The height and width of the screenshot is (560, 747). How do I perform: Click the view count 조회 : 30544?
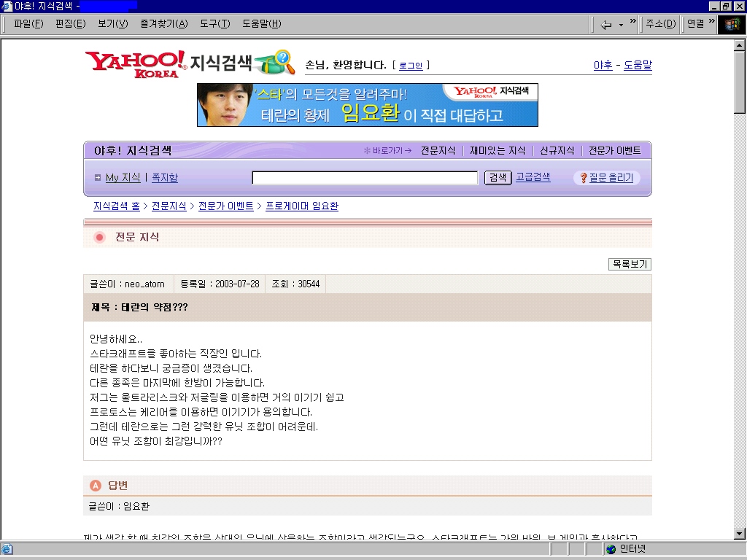[x=295, y=284]
